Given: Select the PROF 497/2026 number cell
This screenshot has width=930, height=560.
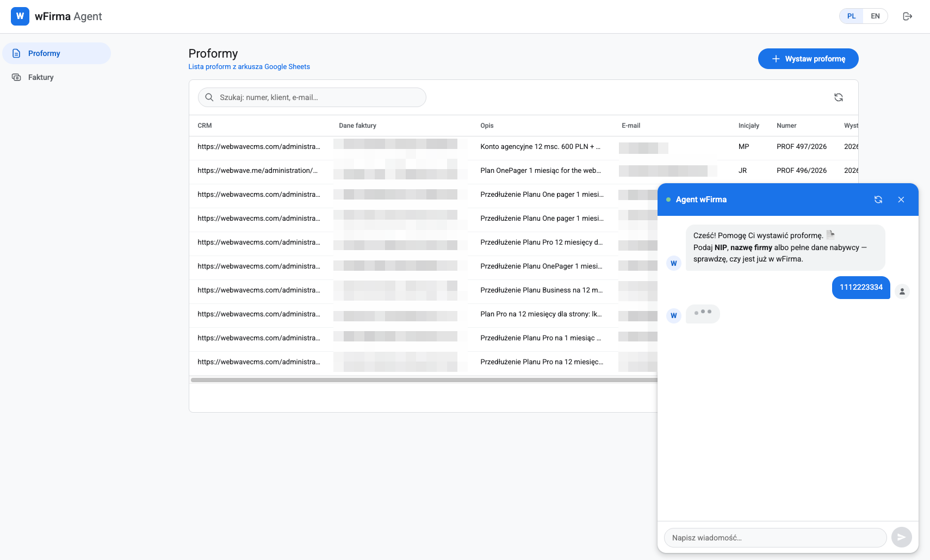Looking at the screenshot, I should [x=802, y=147].
